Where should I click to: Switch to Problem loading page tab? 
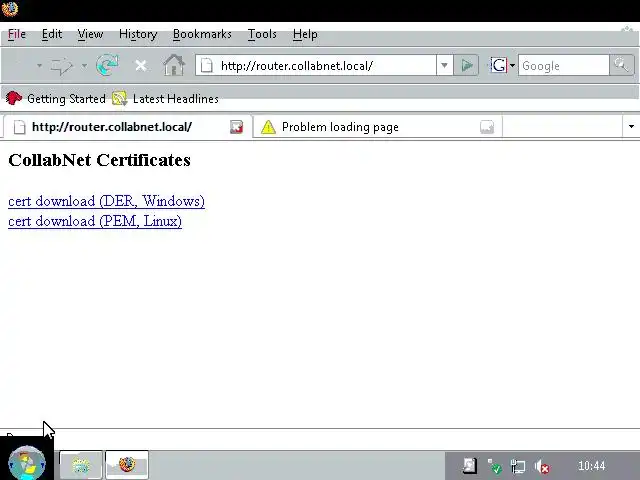point(378,127)
